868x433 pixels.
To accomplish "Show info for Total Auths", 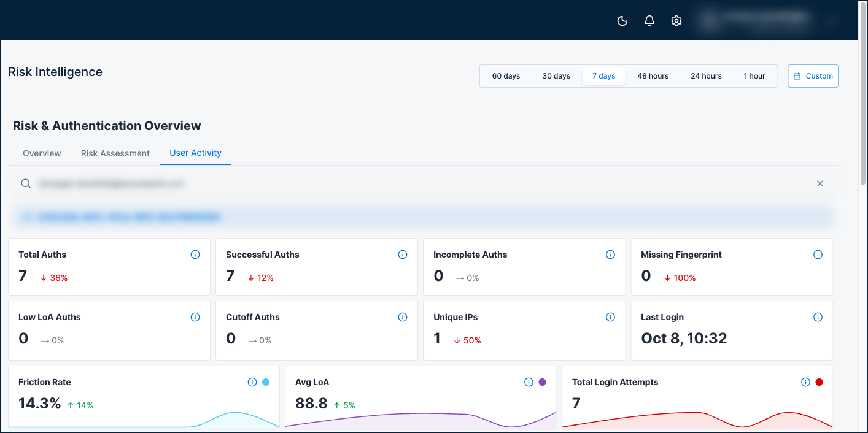I will tap(195, 255).
